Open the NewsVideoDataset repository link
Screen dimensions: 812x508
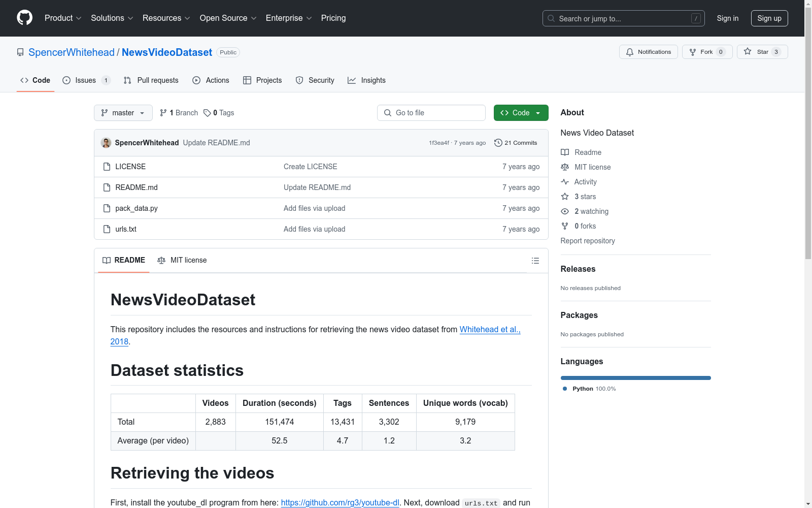point(167,52)
